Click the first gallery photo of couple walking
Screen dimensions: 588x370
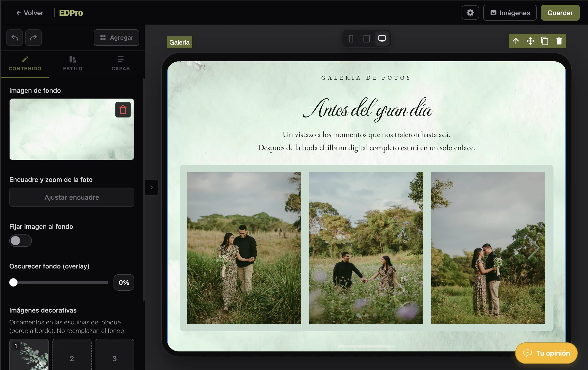tap(244, 248)
